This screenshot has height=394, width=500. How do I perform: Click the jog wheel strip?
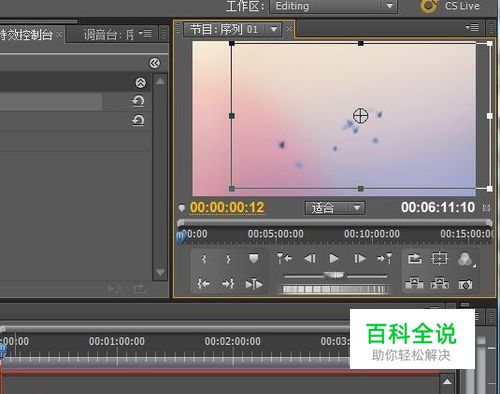pyautogui.click(x=335, y=289)
